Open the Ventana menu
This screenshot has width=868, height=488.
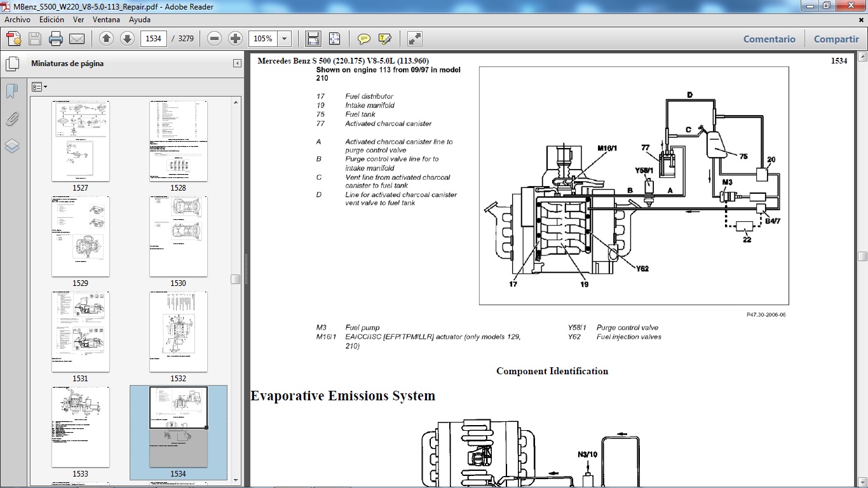106,20
